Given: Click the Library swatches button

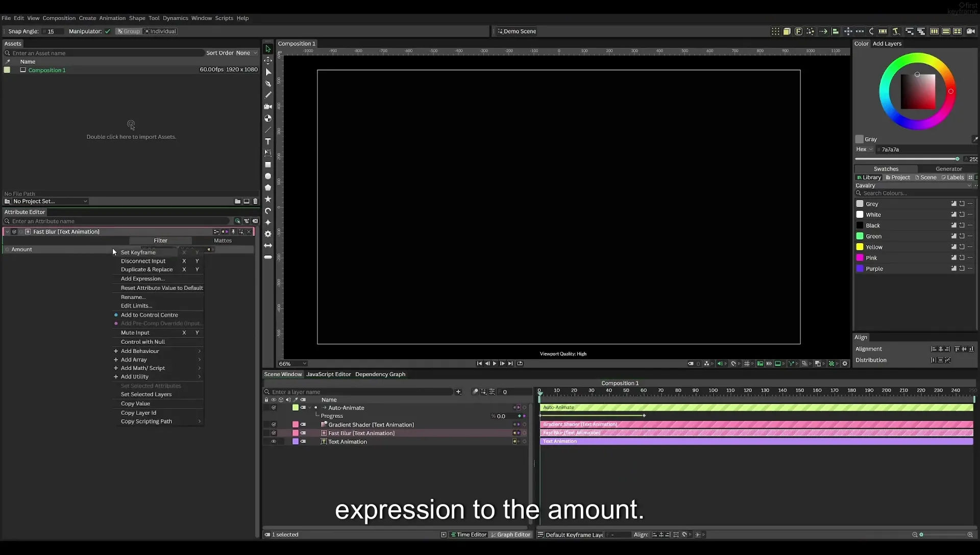Looking at the screenshot, I should [x=869, y=178].
